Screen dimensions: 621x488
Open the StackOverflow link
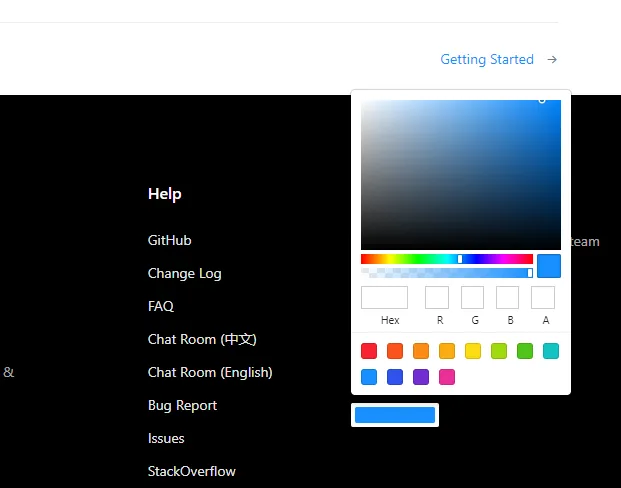pyautogui.click(x=192, y=471)
